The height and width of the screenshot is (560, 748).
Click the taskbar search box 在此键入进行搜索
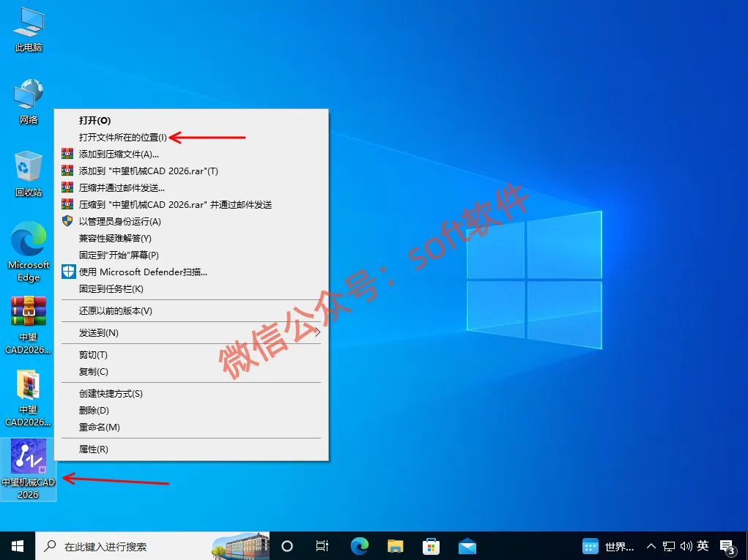152,546
